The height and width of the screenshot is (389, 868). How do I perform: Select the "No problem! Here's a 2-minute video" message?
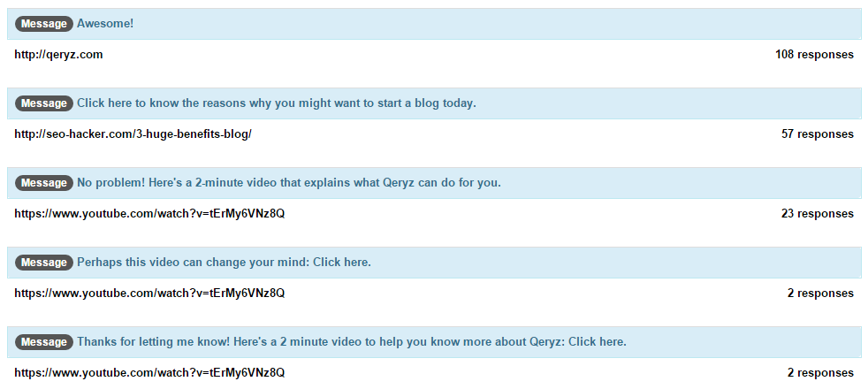pos(288,183)
